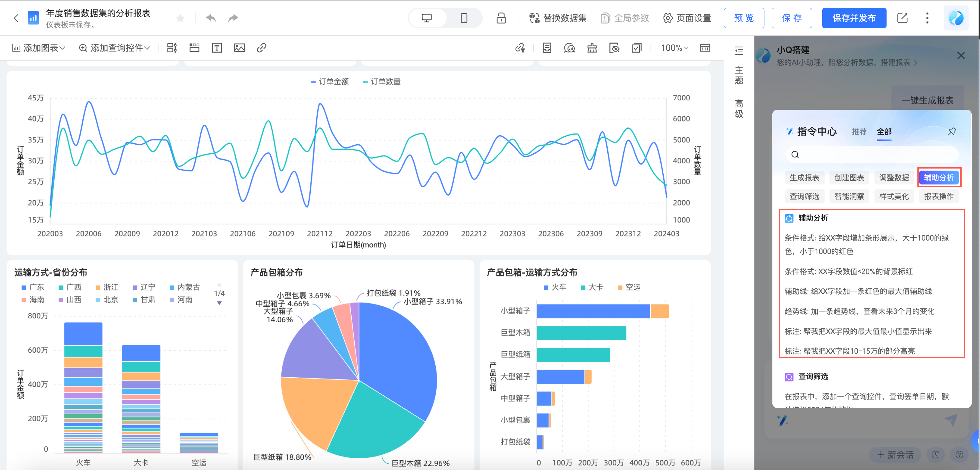Screen dimensions: 980x470
Task: Click the lock icon in header
Action: click(x=501, y=18)
